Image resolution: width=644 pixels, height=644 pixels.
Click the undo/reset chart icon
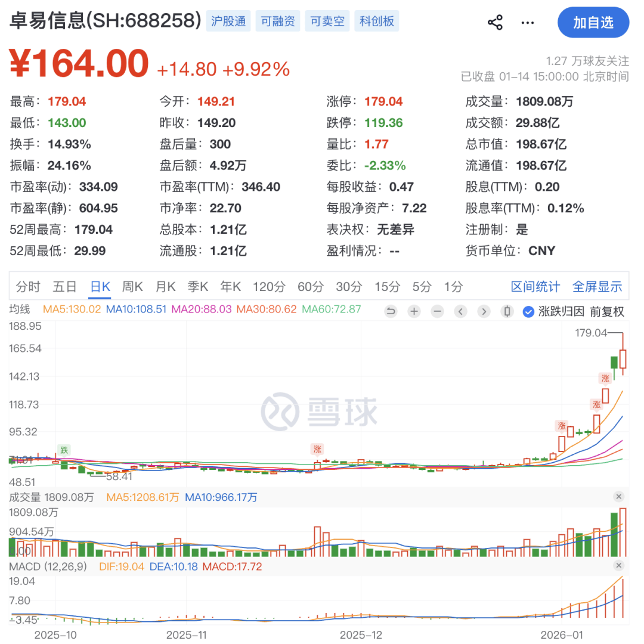[x=391, y=311]
